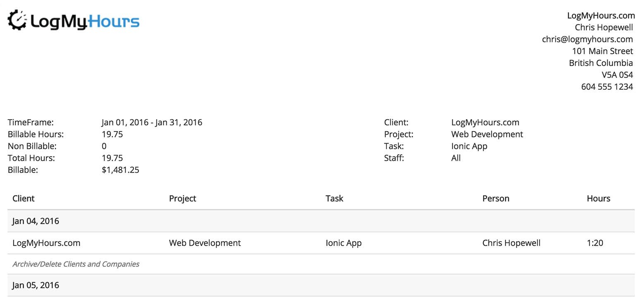Image resolution: width=644 pixels, height=297 pixels.
Task: Click the chris@logmyhours.com email address
Action: 587,39
